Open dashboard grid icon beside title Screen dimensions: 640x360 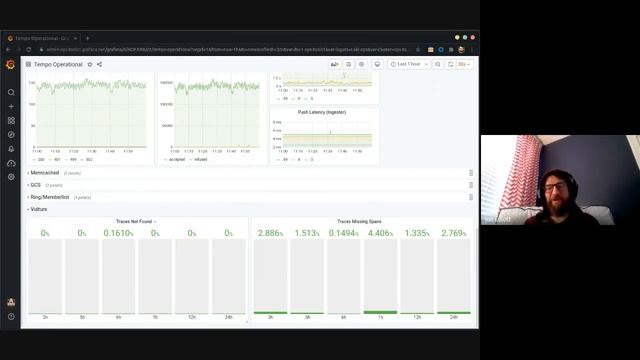(x=28, y=64)
